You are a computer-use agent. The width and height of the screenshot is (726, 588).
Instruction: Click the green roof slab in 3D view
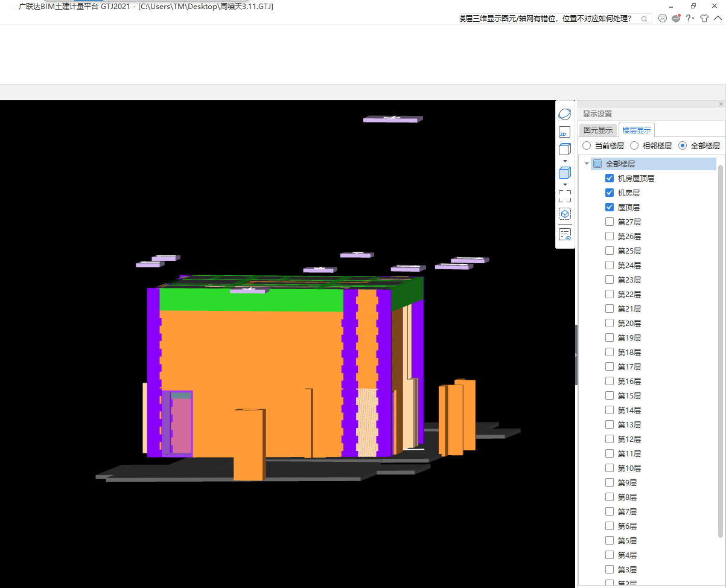(252, 300)
